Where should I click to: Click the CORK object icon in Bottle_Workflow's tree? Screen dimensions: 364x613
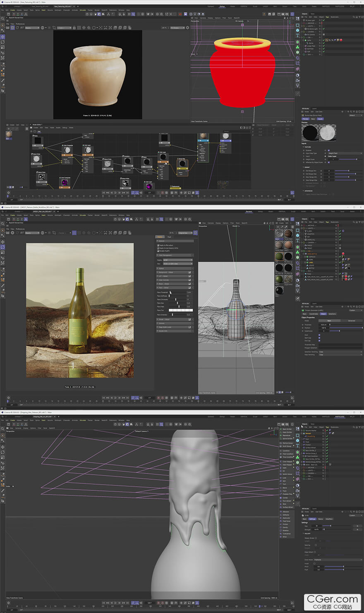307,260
